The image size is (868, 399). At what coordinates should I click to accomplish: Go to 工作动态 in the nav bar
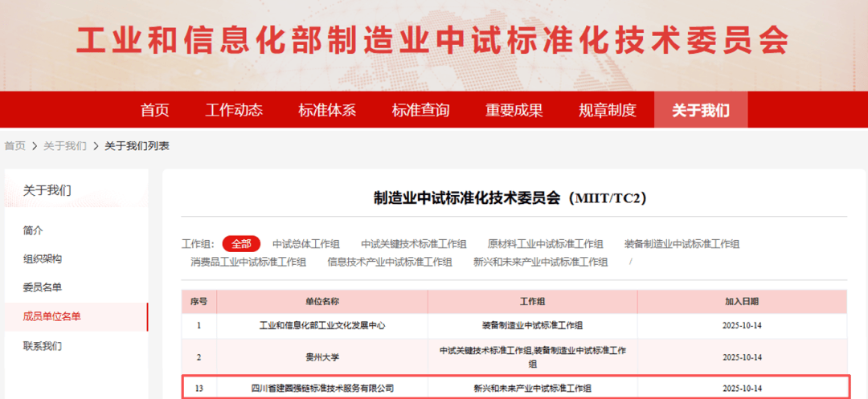(x=234, y=110)
